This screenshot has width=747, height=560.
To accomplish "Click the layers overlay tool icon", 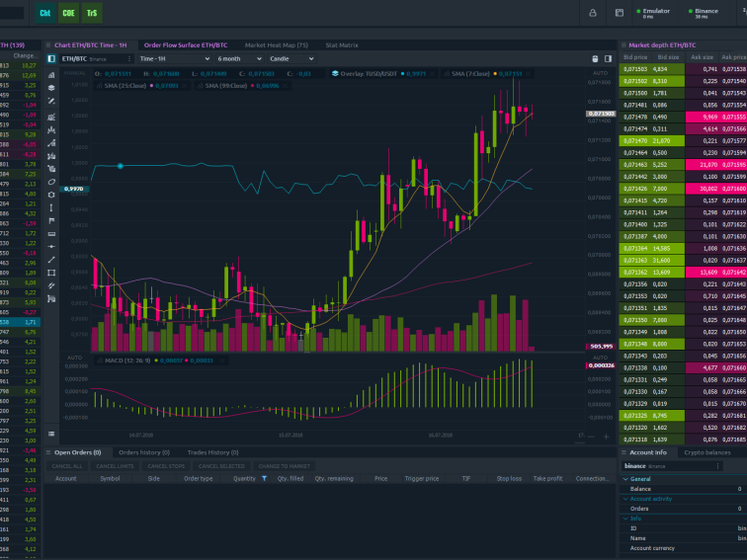I will pyautogui.click(x=51, y=88).
